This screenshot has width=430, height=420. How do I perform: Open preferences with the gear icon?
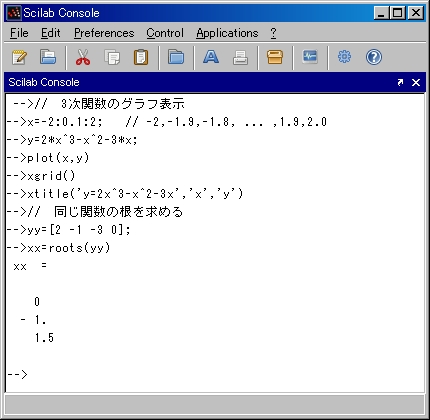344,57
